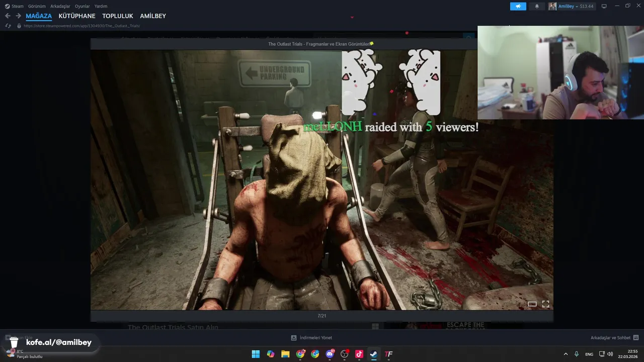Click the kofe.al/@amilbey overlay banner
Screen dimensions: 644x362
coord(49,342)
